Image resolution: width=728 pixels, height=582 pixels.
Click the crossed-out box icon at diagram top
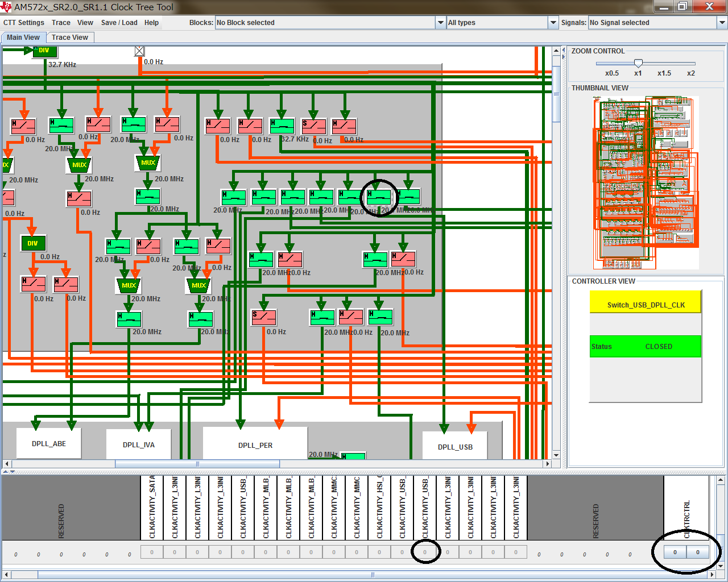tap(139, 51)
